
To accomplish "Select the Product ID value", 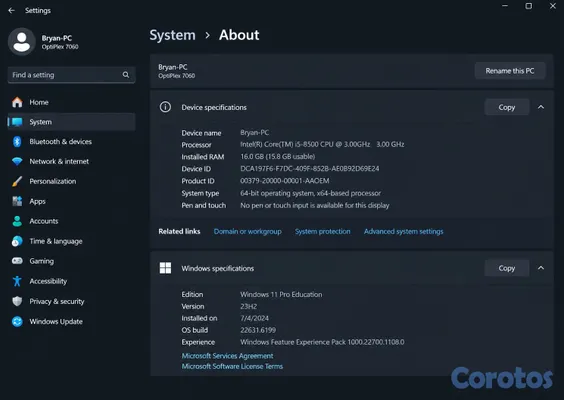I will (x=285, y=181).
